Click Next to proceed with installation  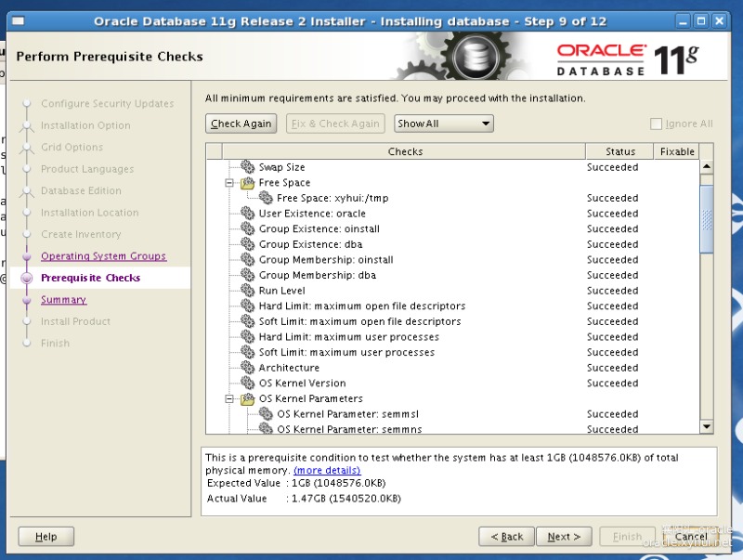point(564,536)
